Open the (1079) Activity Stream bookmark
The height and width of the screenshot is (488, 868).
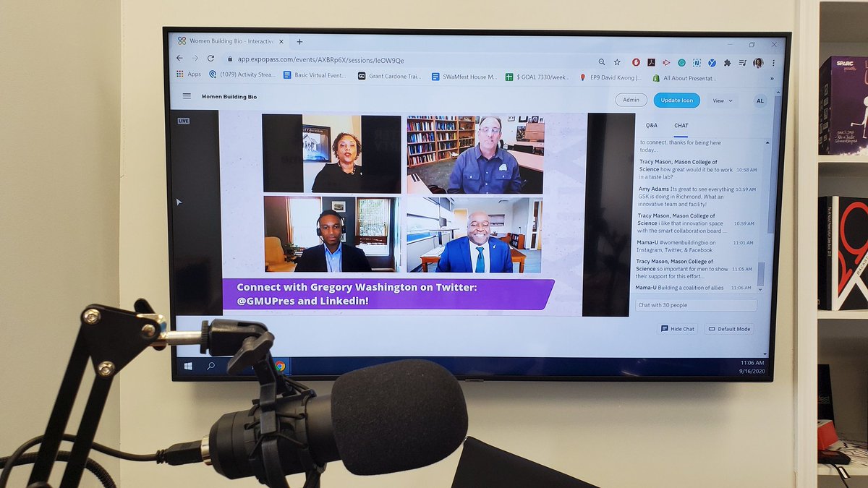coord(242,74)
